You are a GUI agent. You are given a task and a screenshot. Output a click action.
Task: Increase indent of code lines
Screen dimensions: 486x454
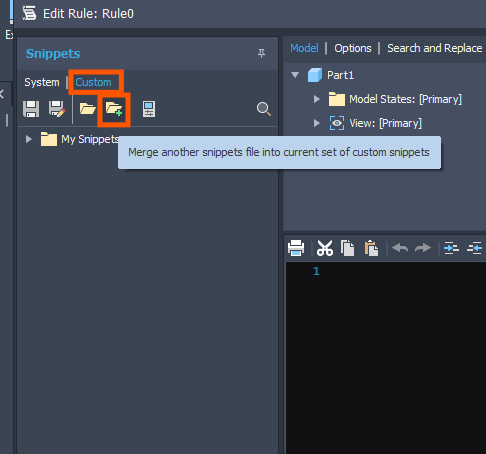451,248
